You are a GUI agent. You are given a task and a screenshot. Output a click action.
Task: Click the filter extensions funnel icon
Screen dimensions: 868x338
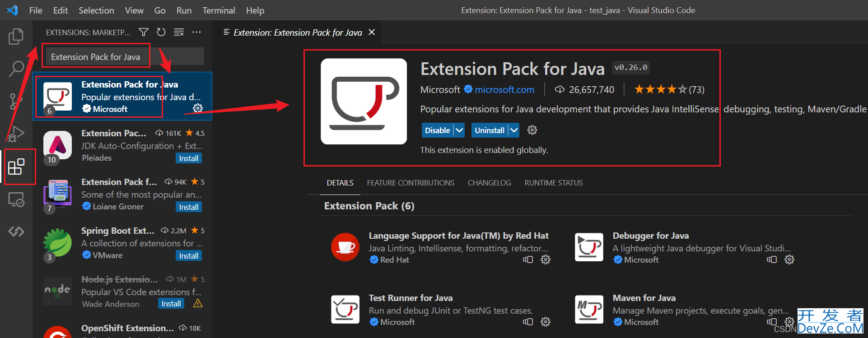[x=144, y=32]
